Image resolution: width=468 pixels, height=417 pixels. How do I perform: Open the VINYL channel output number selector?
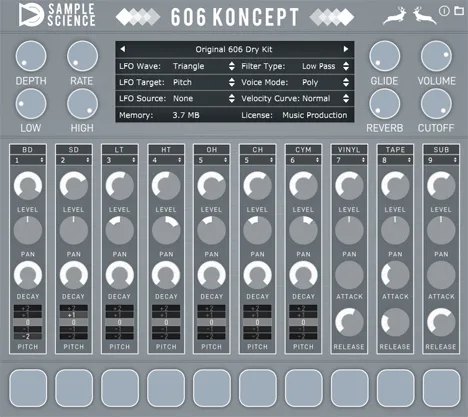[x=349, y=160]
